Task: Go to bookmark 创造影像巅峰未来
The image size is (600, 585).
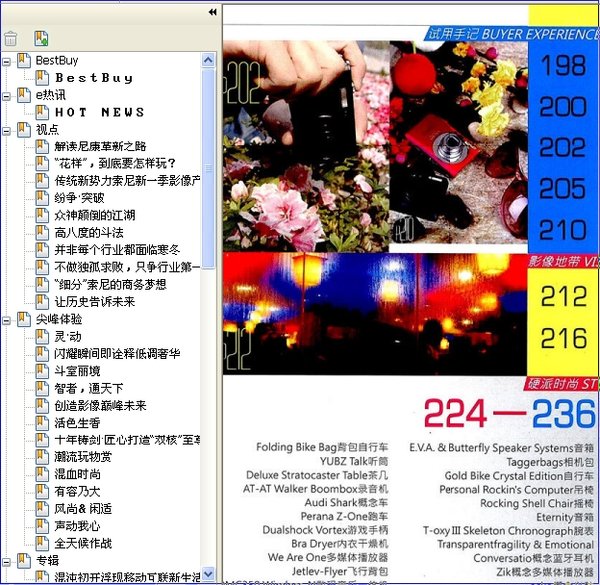Action: 100,406
